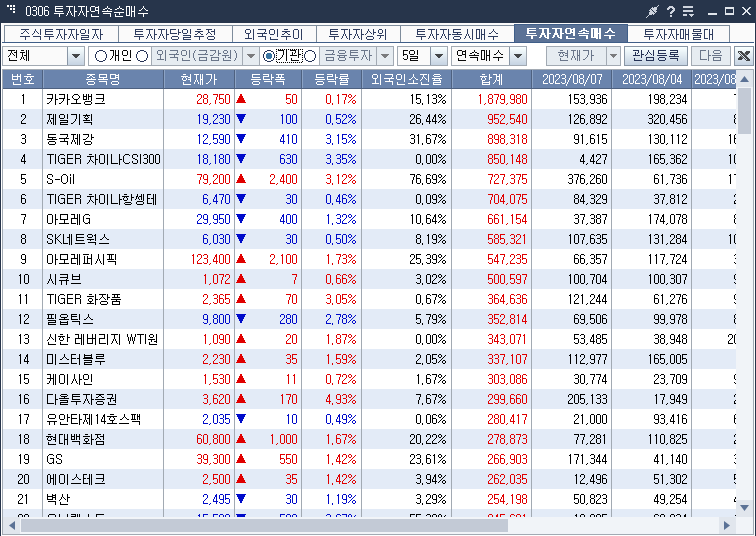This screenshot has width=756, height=536.
Task: Select the 기관 radio button
Action: (x=269, y=56)
